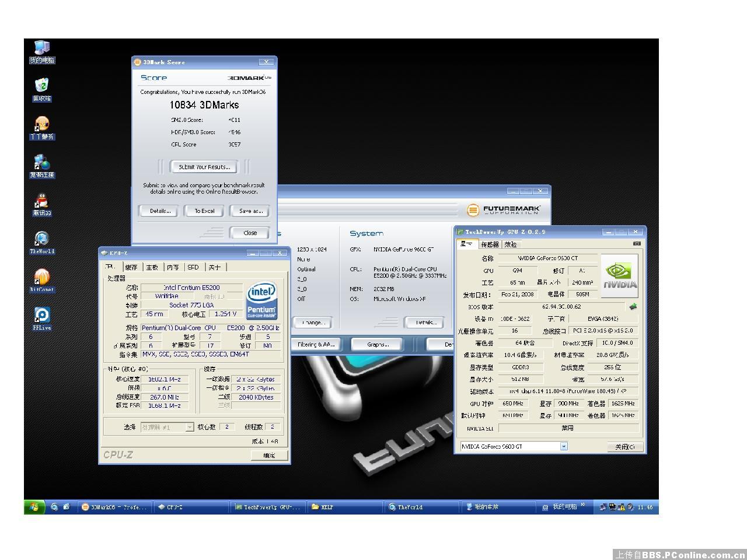Open processor selection dropdown in CPU-Z
Viewport: 747px width, 560px height.
pos(190,427)
